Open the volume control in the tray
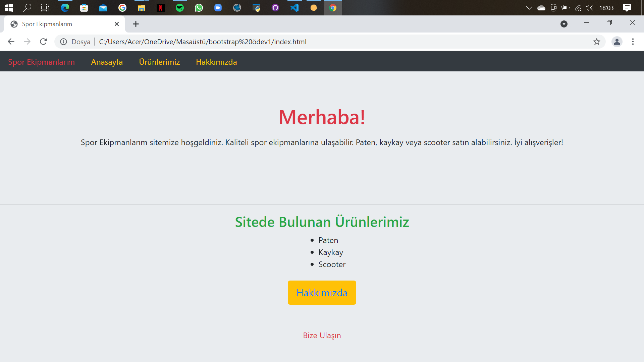644x362 pixels. (x=589, y=7)
